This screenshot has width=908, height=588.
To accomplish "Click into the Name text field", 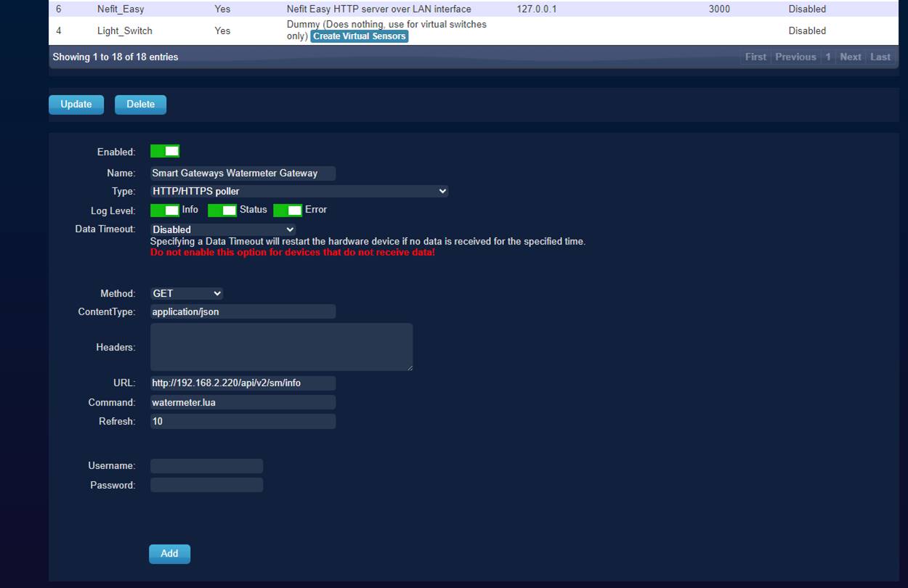I will click(243, 173).
